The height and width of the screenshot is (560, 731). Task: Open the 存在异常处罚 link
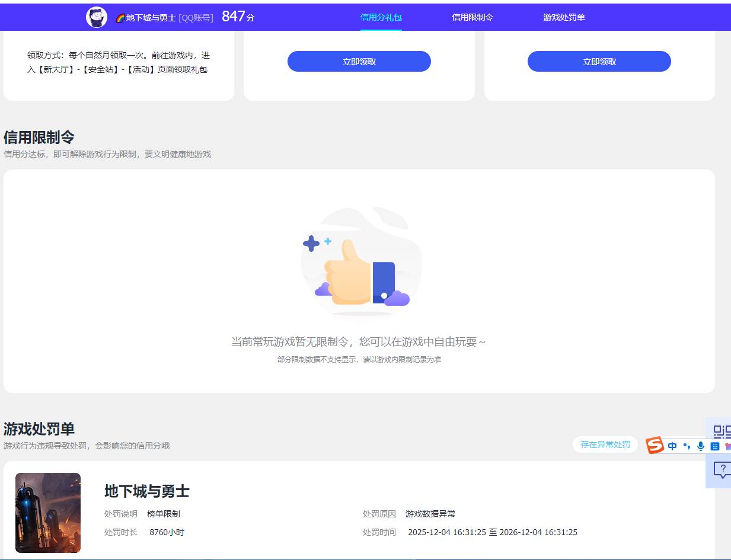click(x=605, y=444)
